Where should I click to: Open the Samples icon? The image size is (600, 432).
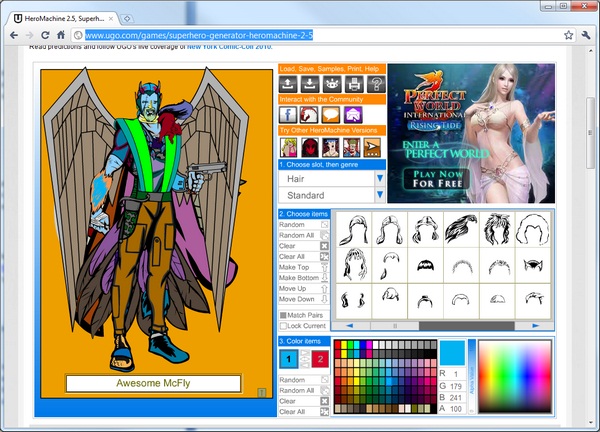click(332, 84)
